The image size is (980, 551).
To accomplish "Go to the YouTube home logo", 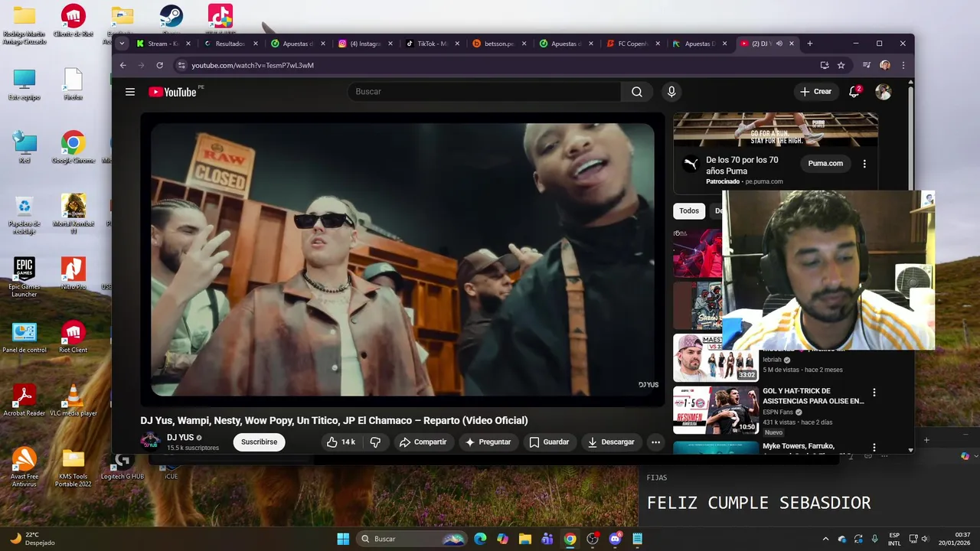I will point(172,92).
